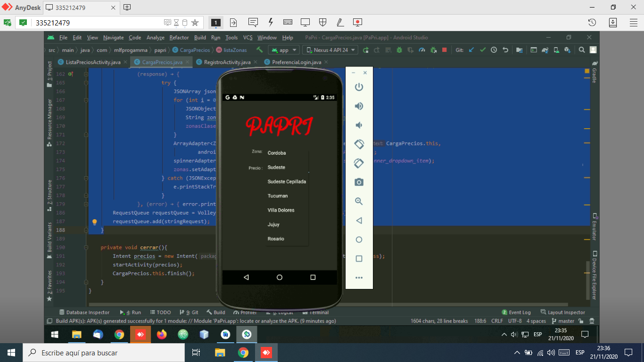Raise emulator volume with volume up icon
Screen dimensions: 644x362
pos(359,106)
